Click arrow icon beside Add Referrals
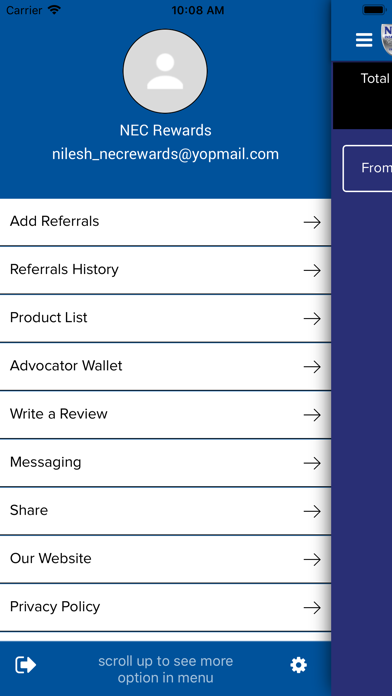This screenshot has height=696, width=392. click(312, 222)
